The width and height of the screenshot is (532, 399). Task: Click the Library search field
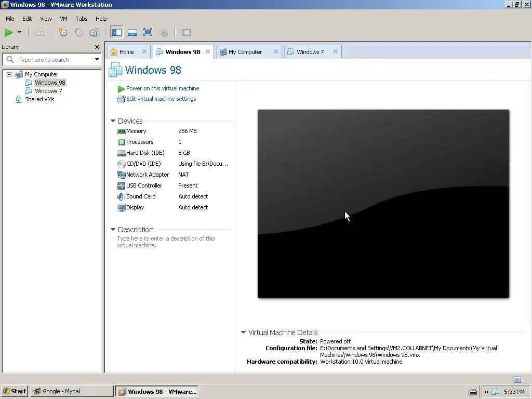[x=52, y=60]
